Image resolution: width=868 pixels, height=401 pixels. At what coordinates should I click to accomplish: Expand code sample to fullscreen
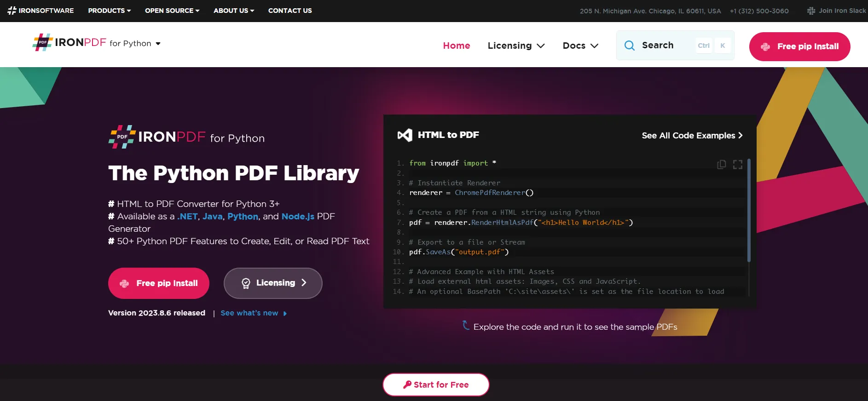tap(738, 165)
